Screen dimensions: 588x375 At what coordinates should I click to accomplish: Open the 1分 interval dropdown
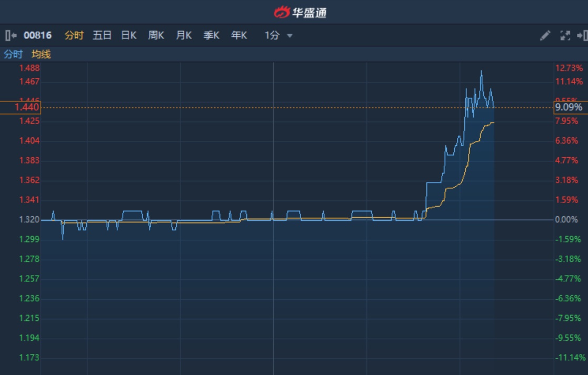[x=278, y=36]
